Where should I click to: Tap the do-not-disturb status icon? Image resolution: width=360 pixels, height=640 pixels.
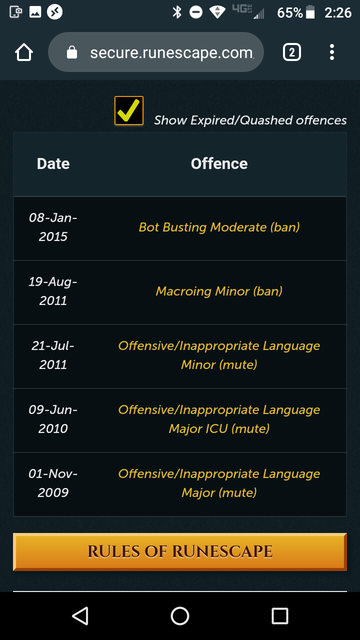click(x=196, y=13)
